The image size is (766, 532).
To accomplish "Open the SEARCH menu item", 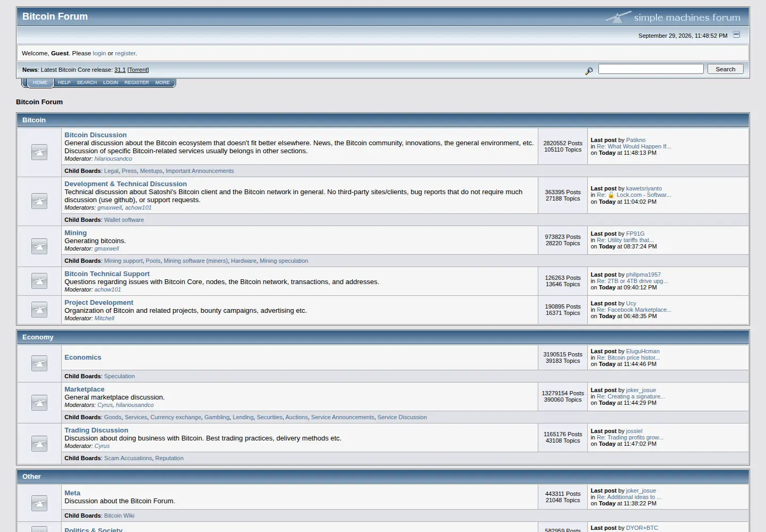I will [x=87, y=82].
